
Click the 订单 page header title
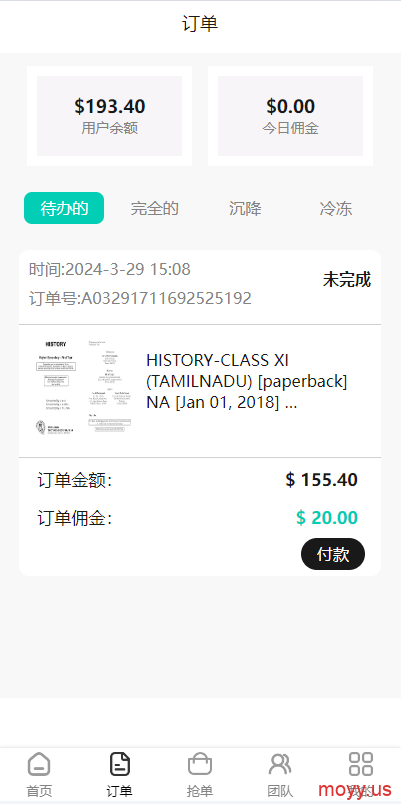pyautogui.click(x=200, y=24)
